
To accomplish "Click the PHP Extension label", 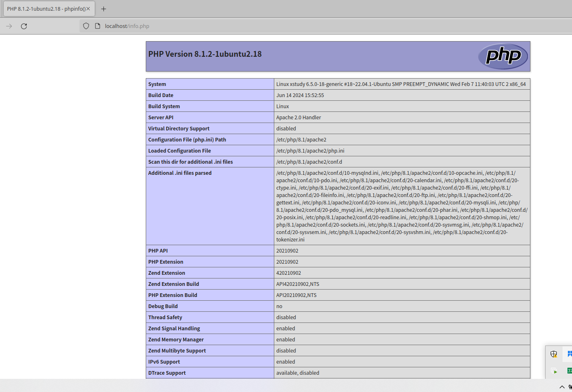I will click(x=166, y=262).
